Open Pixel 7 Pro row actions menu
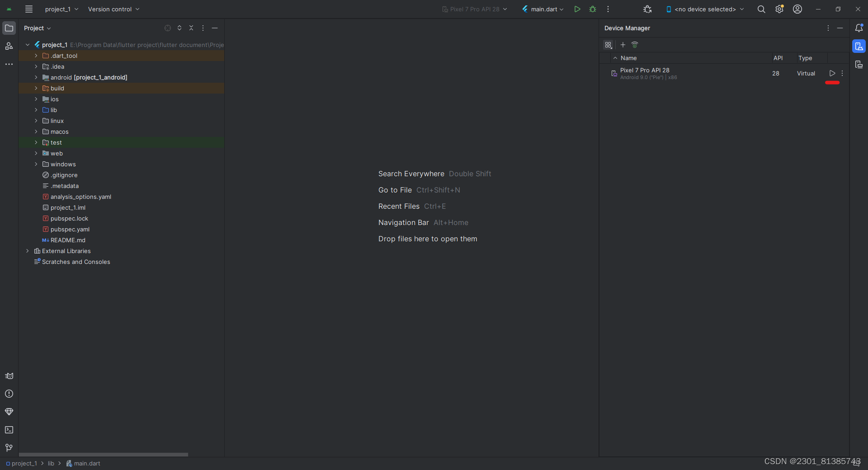868x470 pixels. 842,73
